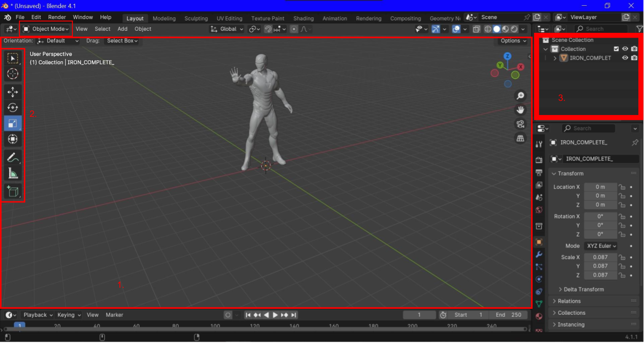644x343 pixels.
Task: Open the Options dropdown in viewport
Action: 514,41
